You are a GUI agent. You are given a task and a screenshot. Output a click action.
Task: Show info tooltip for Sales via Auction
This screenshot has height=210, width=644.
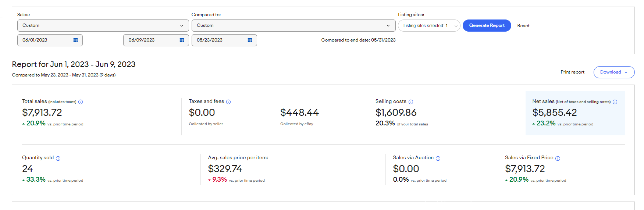pyautogui.click(x=438, y=159)
